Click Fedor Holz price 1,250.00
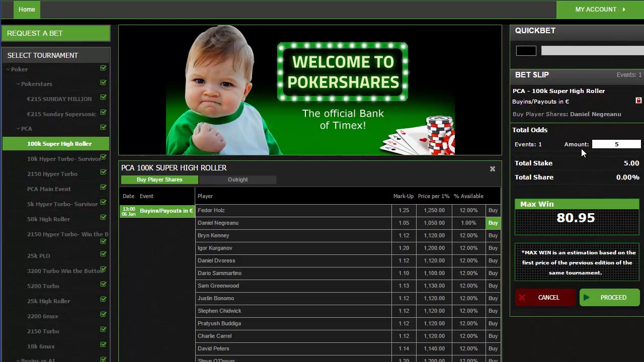This screenshot has height=362, width=644. [434, 210]
